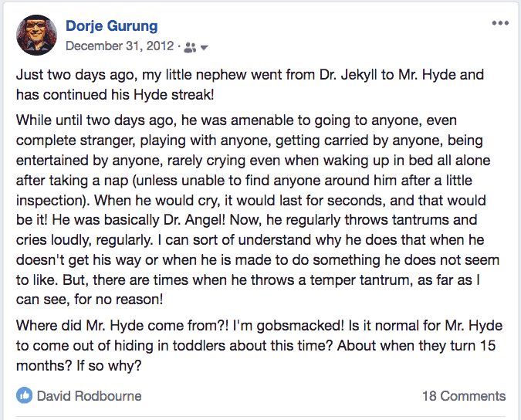Open David Rodbourne's profile from the likes
The image size is (521, 420).
pyautogui.click(x=89, y=396)
